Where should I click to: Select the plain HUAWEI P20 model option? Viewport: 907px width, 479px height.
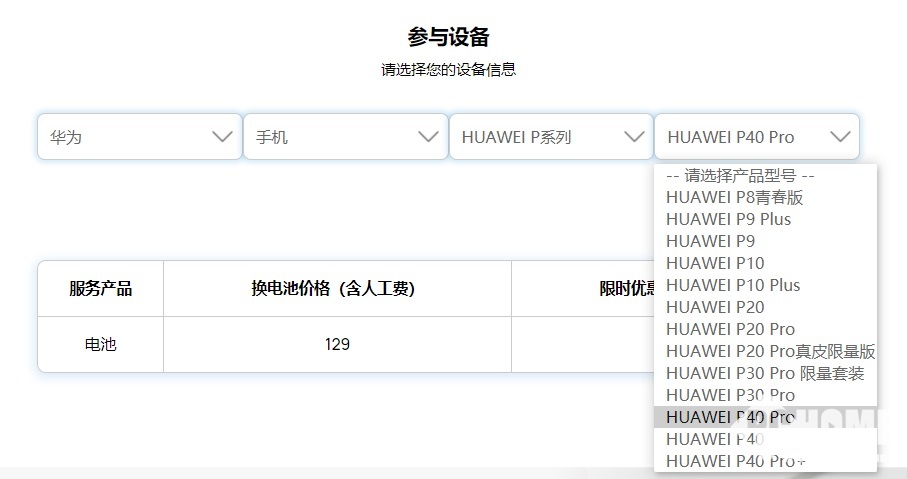pos(714,307)
